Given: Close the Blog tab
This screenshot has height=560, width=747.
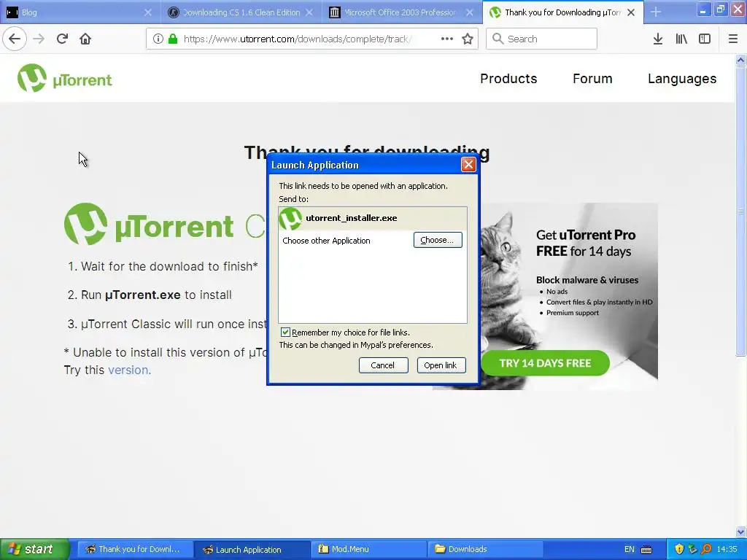Looking at the screenshot, I should 148,12.
